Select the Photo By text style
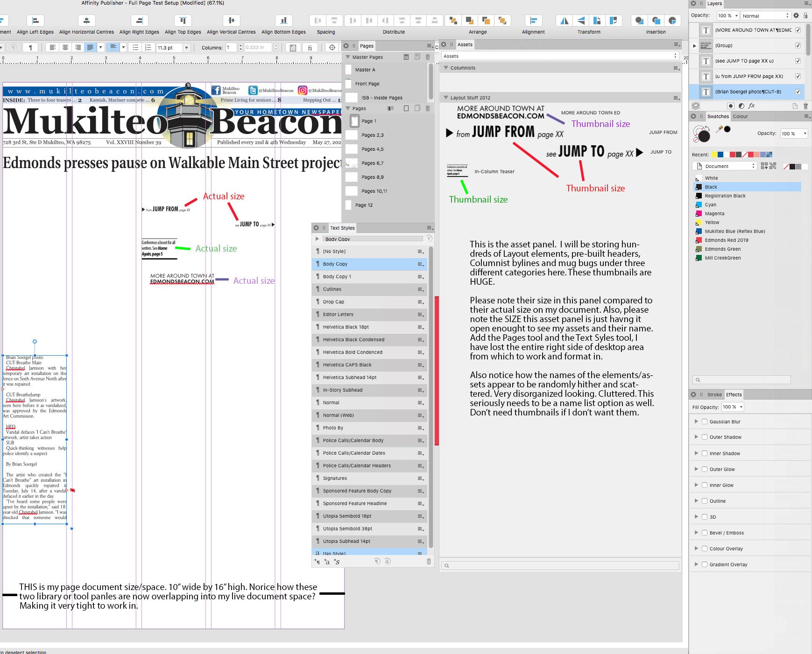 (x=369, y=428)
